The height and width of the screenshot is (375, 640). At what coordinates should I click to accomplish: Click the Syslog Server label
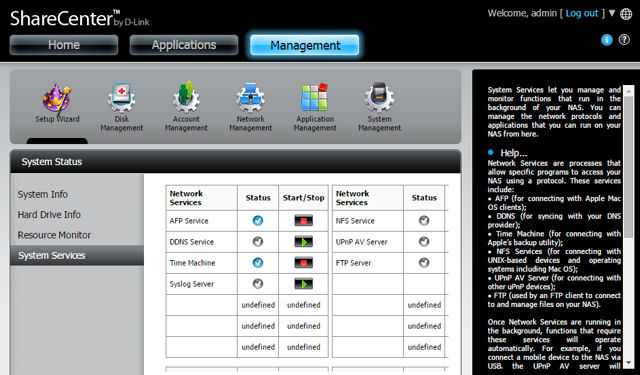[x=191, y=284]
